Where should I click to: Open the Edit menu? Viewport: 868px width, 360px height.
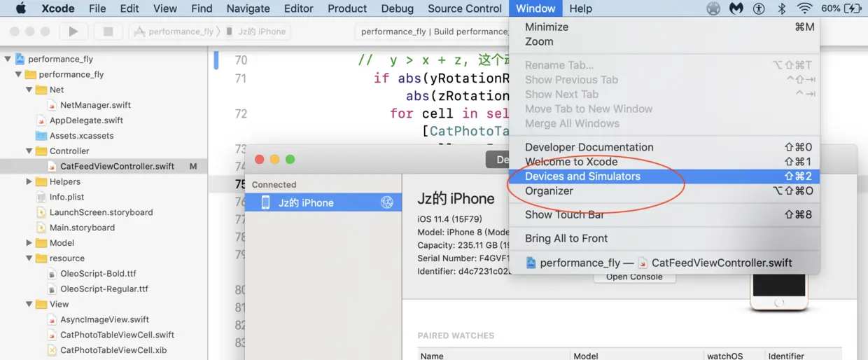click(129, 8)
